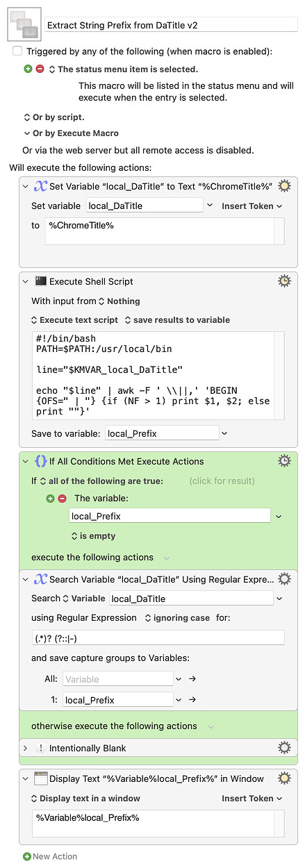Click the %Variable%local_Prefix% text area
This screenshot has width=305, height=868.
tap(158, 824)
